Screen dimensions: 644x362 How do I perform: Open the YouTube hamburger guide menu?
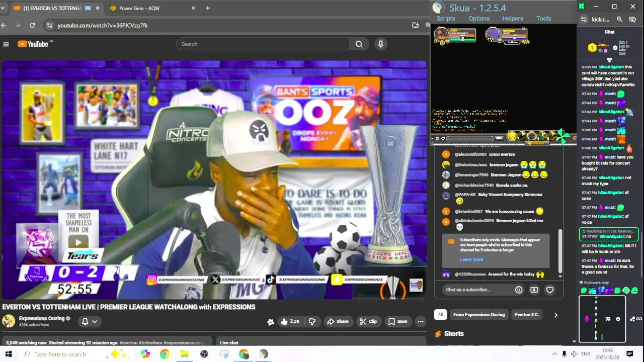(6, 44)
